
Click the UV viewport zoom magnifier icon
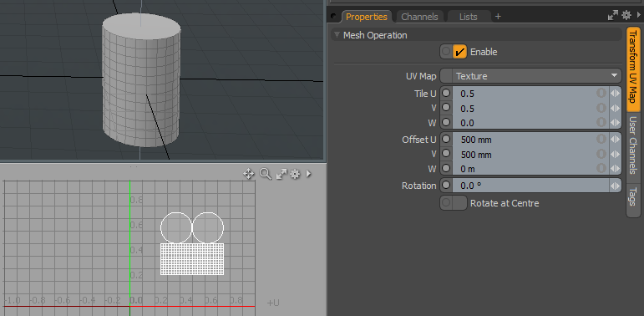[x=266, y=174]
